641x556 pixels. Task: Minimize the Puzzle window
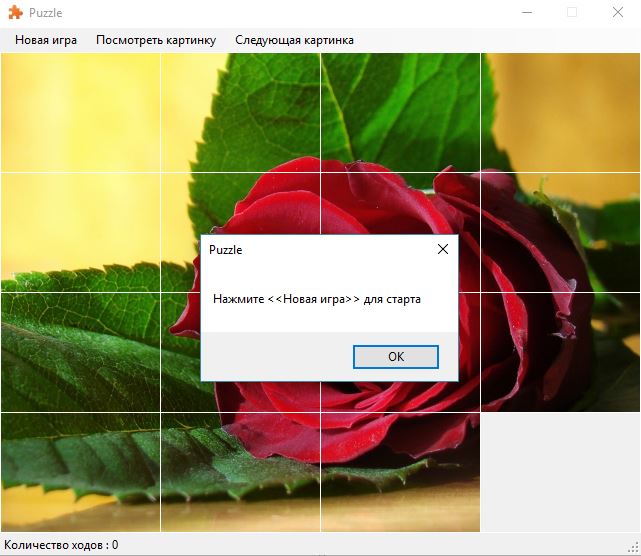click(x=526, y=13)
